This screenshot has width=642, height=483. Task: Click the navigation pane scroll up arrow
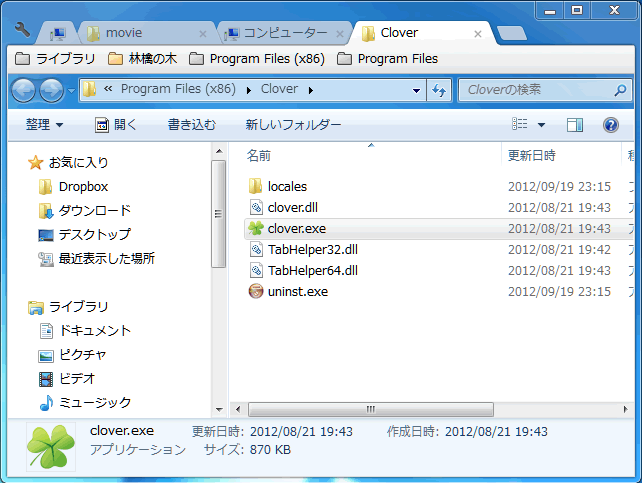[219, 151]
